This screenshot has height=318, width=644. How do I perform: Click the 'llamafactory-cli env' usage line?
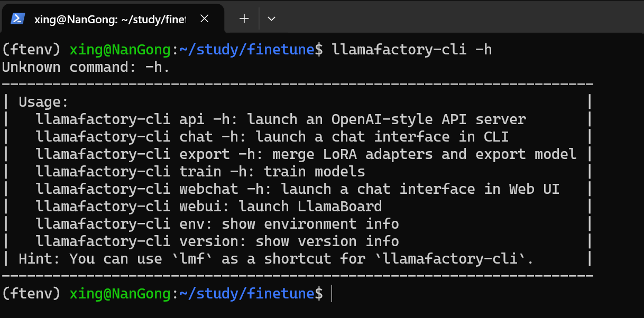pos(217,224)
